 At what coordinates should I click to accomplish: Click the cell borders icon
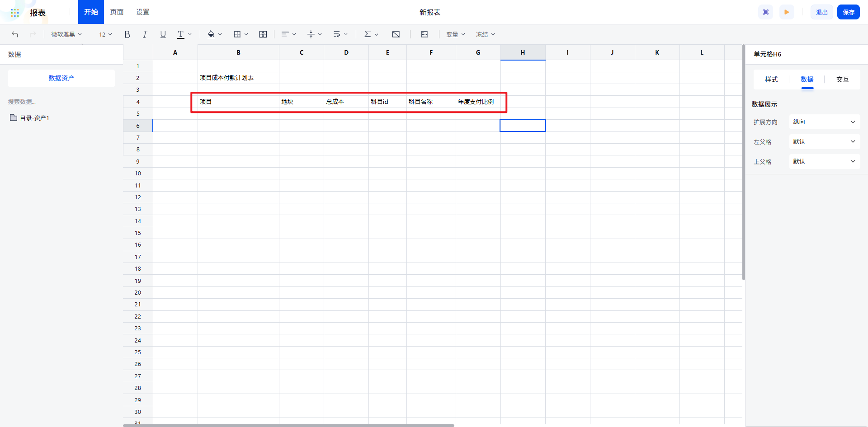[237, 34]
